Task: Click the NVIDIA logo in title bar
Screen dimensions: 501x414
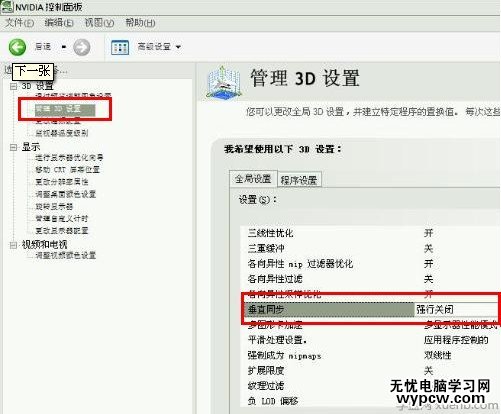Action: point(7,7)
